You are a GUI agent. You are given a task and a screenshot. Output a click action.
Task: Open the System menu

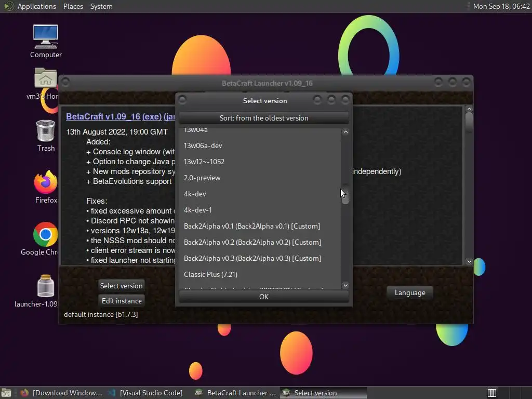[101, 6]
